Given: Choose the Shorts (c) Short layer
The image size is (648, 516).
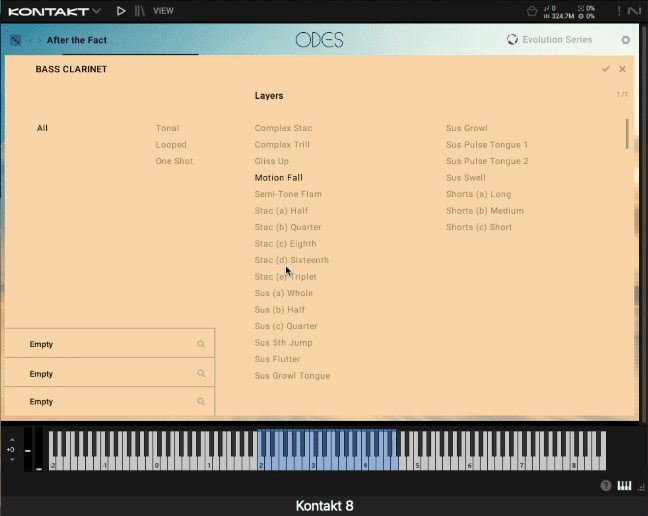Looking at the screenshot, I should (479, 227).
